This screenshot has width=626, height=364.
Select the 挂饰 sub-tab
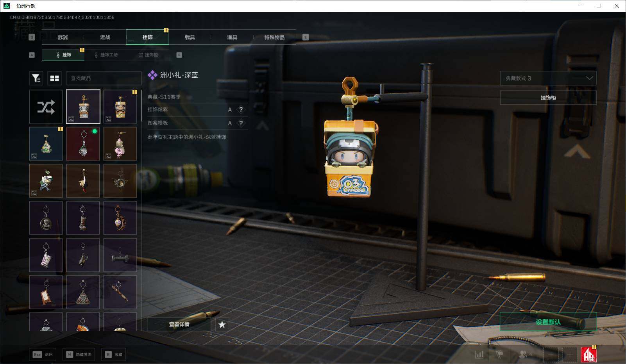coord(63,55)
